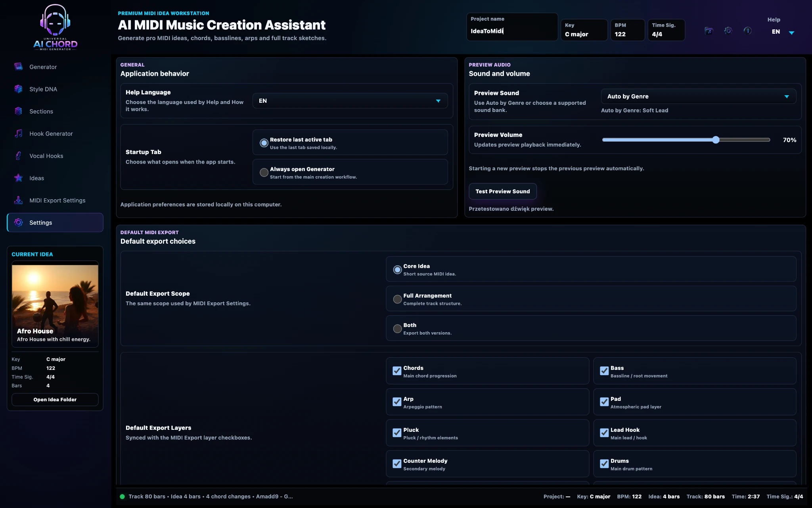The height and width of the screenshot is (508, 812).
Task: Click 'AI MIDI Music Creation Assistant' title
Action: pos(222,25)
